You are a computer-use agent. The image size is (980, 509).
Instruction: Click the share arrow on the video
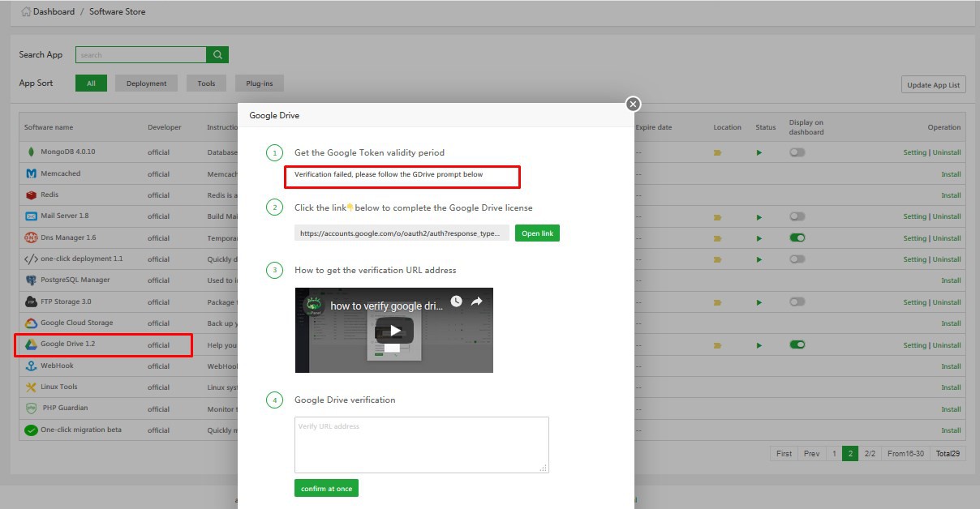click(x=477, y=302)
